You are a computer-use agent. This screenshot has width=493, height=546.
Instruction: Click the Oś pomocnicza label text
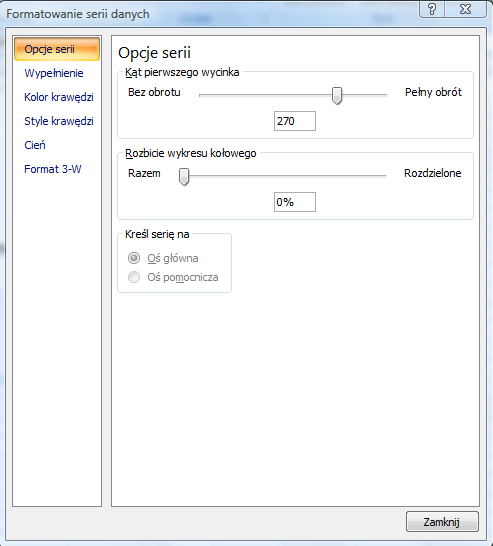click(x=183, y=278)
